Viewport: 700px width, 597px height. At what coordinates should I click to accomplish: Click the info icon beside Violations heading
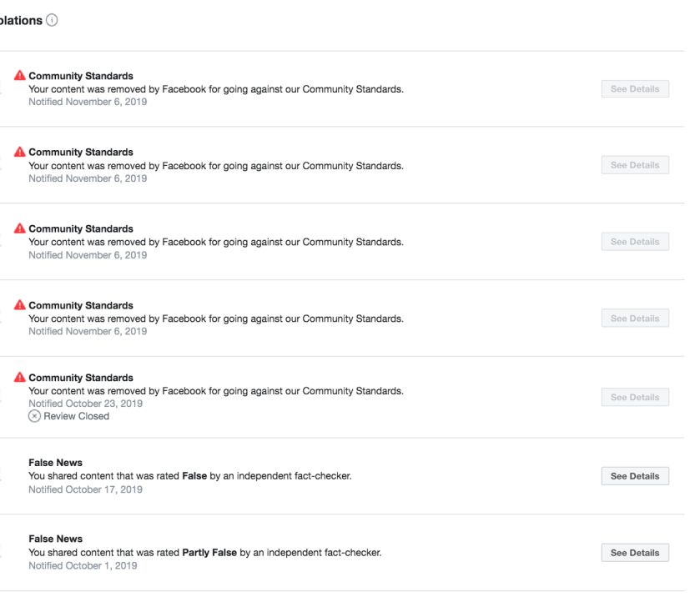pyautogui.click(x=53, y=19)
